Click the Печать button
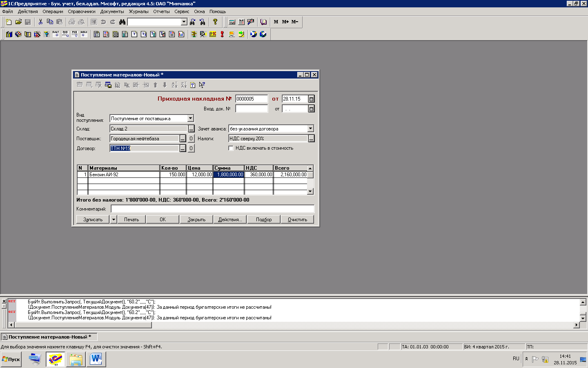 131,220
